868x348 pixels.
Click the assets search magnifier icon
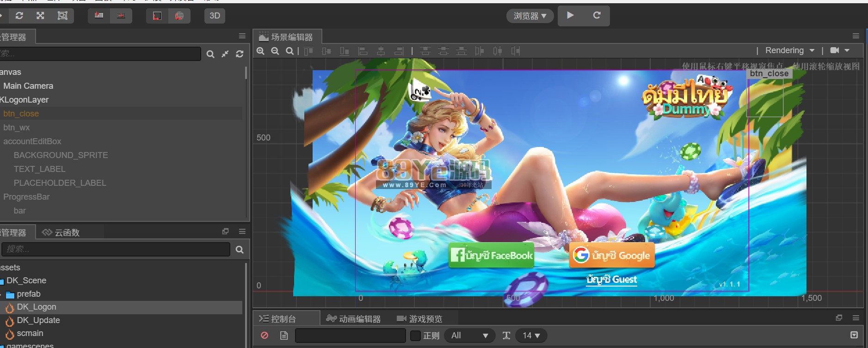pos(240,250)
